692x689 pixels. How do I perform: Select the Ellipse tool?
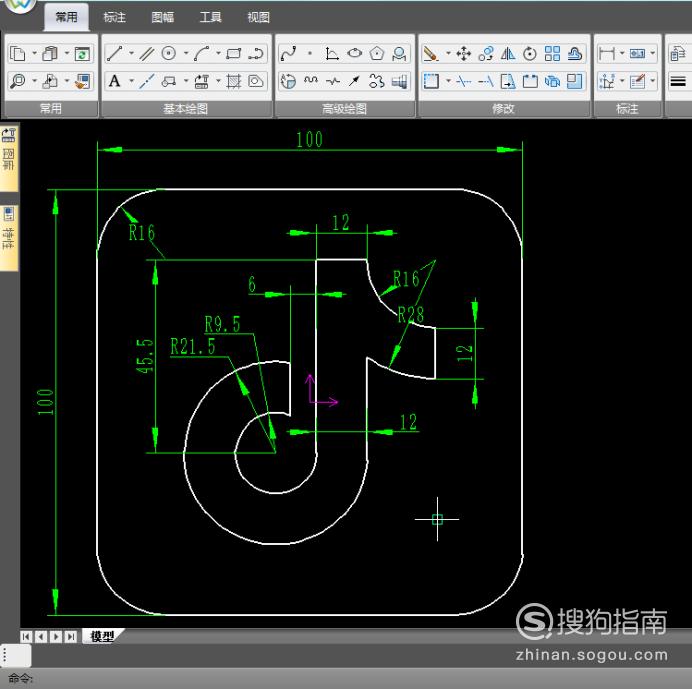[x=354, y=54]
